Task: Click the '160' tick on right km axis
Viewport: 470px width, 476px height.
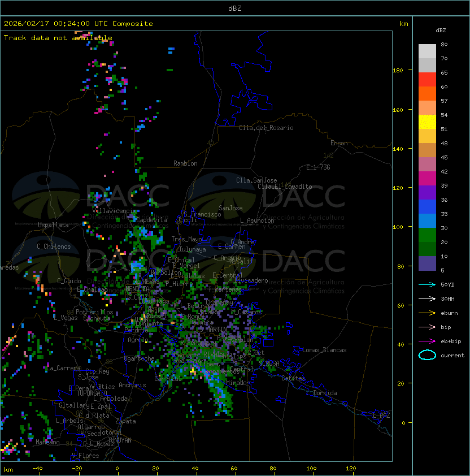Action: [x=398, y=110]
